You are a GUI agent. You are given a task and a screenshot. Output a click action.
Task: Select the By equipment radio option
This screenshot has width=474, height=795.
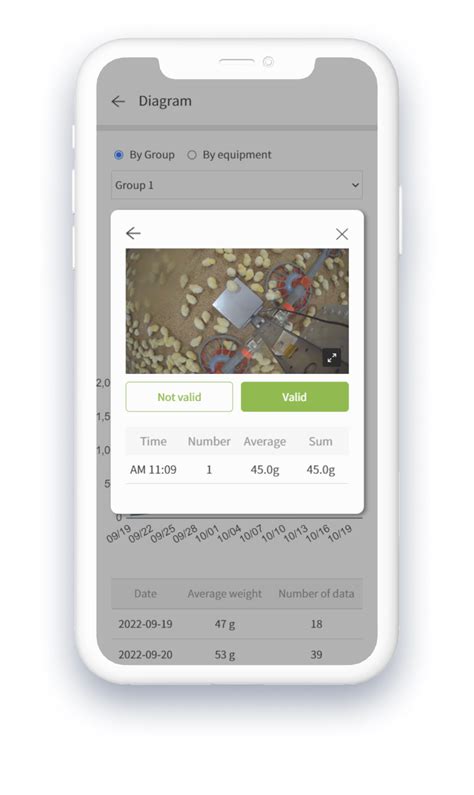tap(192, 155)
